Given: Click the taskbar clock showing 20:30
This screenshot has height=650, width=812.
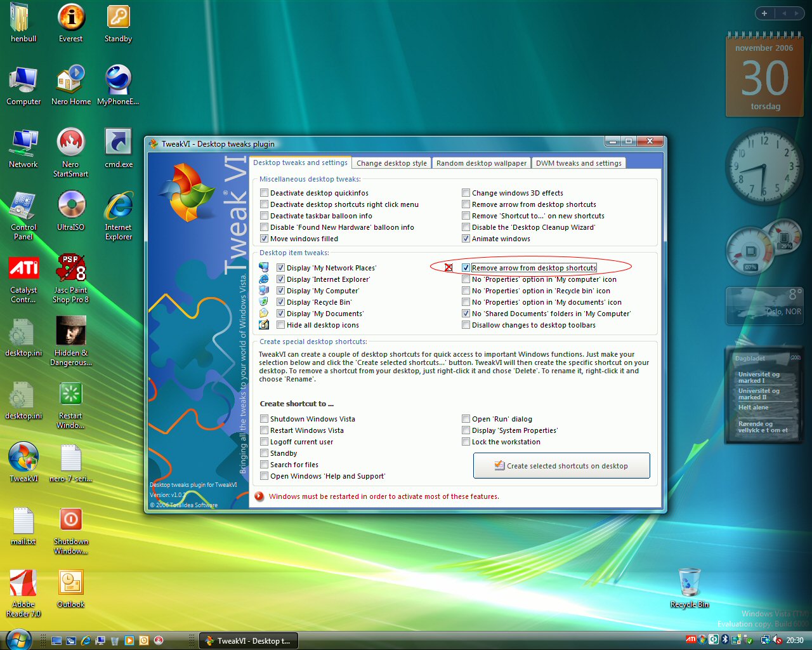Looking at the screenshot, I should pos(795,640).
